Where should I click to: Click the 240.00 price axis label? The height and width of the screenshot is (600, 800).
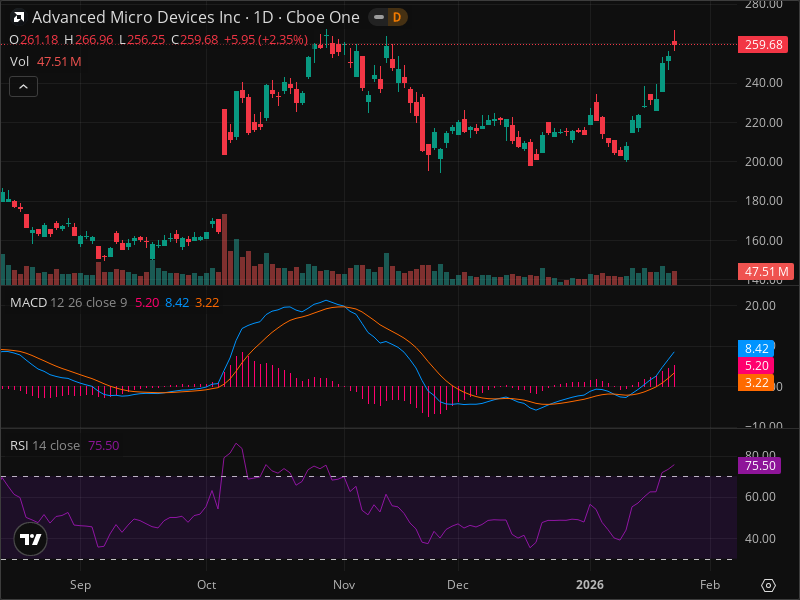pyautogui.click(x=763, y=83)
